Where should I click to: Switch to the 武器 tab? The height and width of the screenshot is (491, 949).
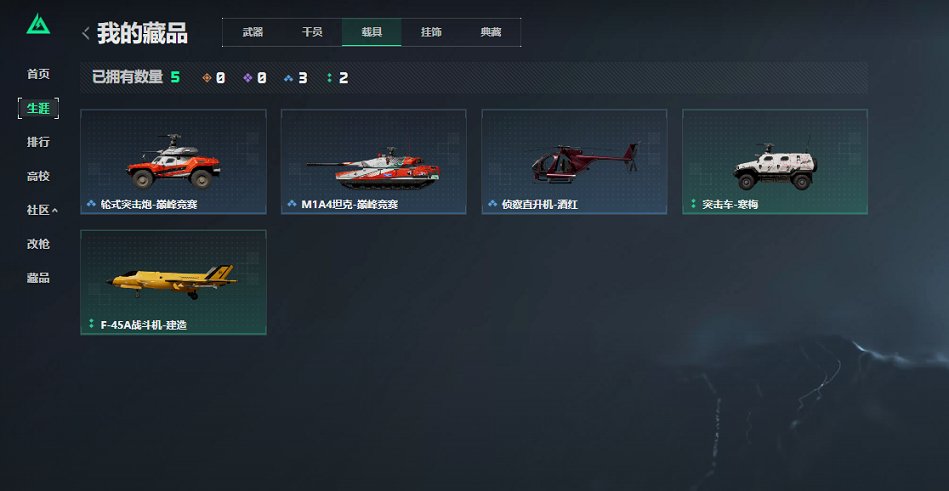click(x=252, y=32)
